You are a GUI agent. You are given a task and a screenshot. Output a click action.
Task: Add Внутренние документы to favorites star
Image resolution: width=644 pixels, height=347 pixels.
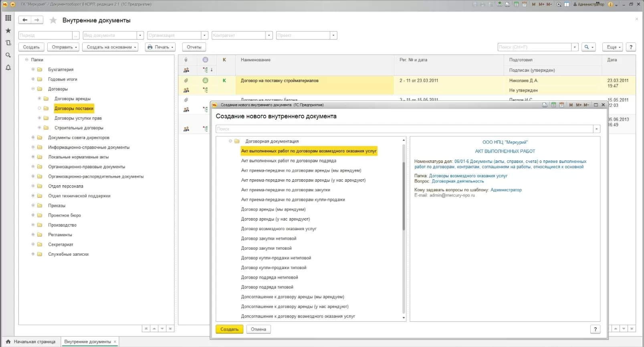53,20
